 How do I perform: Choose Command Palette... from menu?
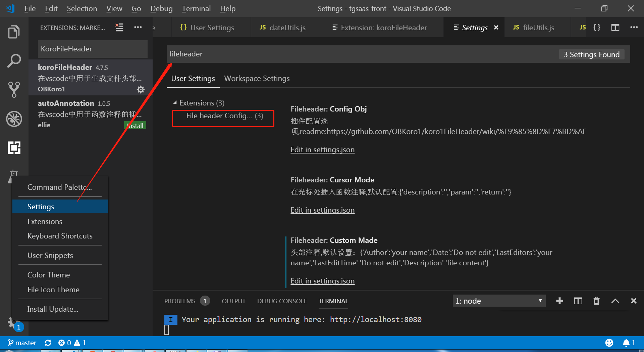pos(59,187)
